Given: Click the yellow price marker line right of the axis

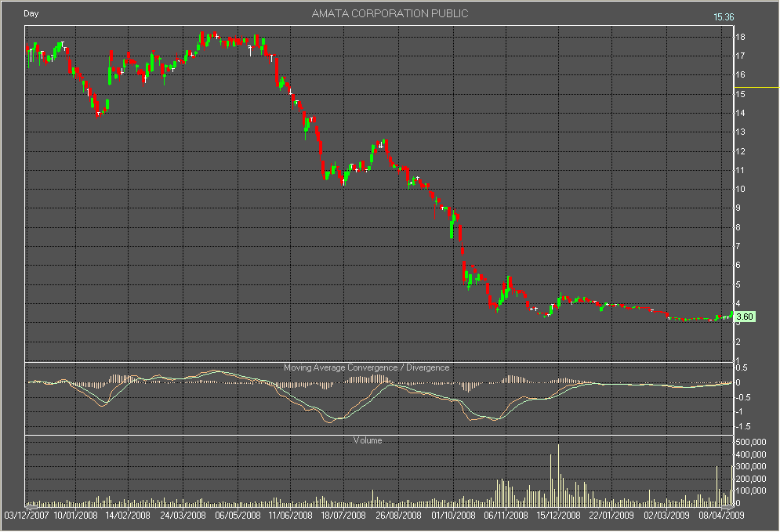Looking at the screenshot, I should coord(756,87).
